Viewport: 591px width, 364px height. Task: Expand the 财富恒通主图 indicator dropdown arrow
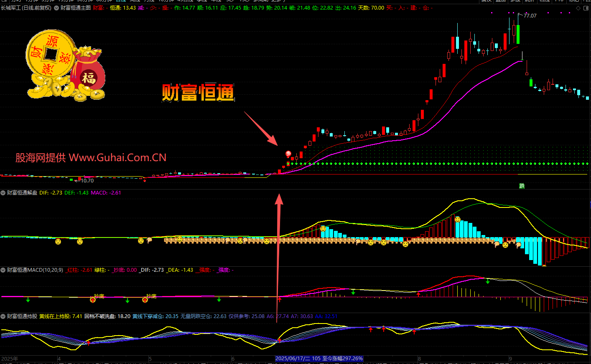(56, 8)
